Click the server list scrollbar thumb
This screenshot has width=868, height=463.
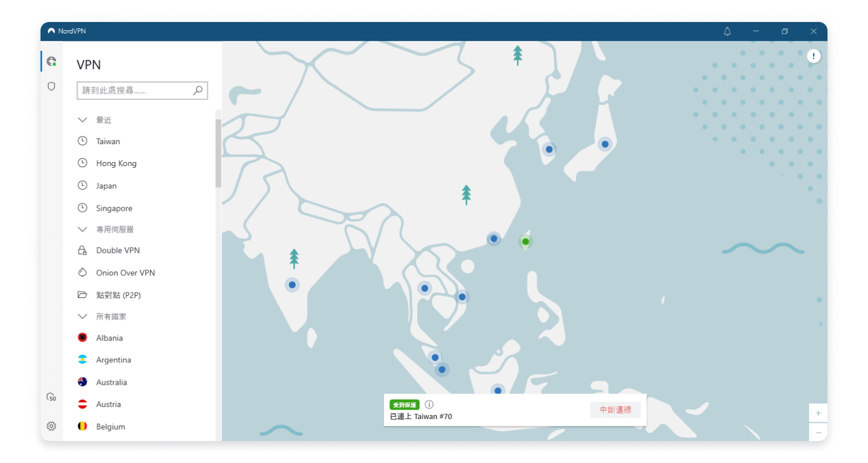point(218,153)
